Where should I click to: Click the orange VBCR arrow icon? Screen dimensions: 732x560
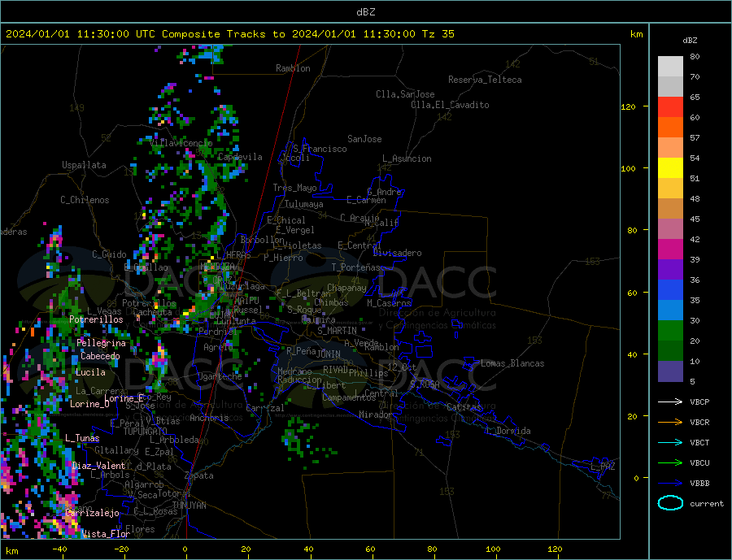670,423
